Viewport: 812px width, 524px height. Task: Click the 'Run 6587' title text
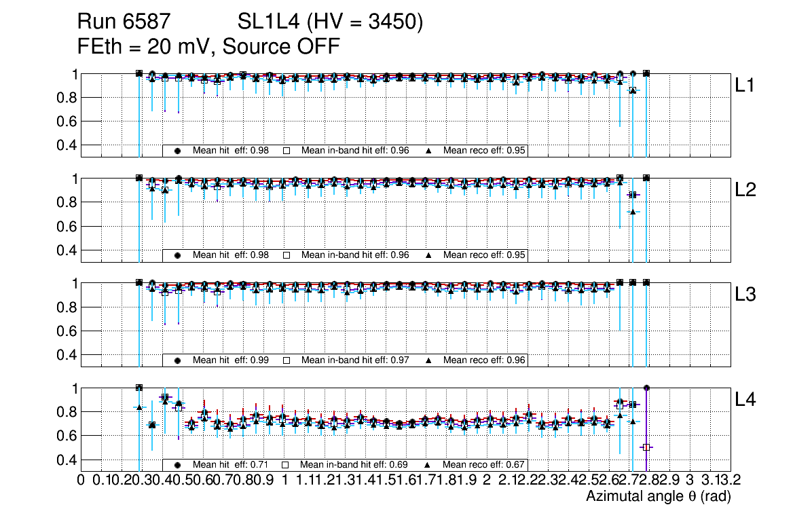point(127,22)
